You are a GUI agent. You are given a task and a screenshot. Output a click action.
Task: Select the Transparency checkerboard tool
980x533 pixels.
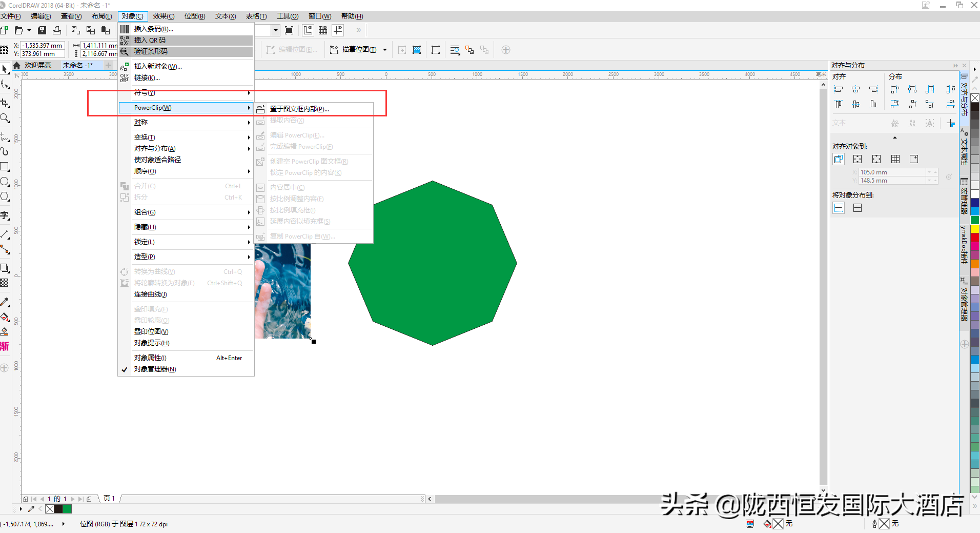pyautogui.click(x=5, y=283)
